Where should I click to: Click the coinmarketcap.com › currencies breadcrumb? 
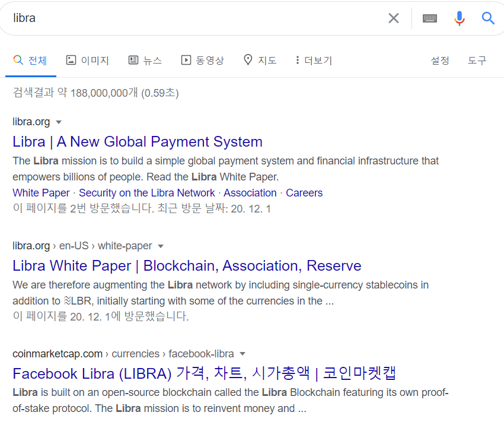(123, 354)
